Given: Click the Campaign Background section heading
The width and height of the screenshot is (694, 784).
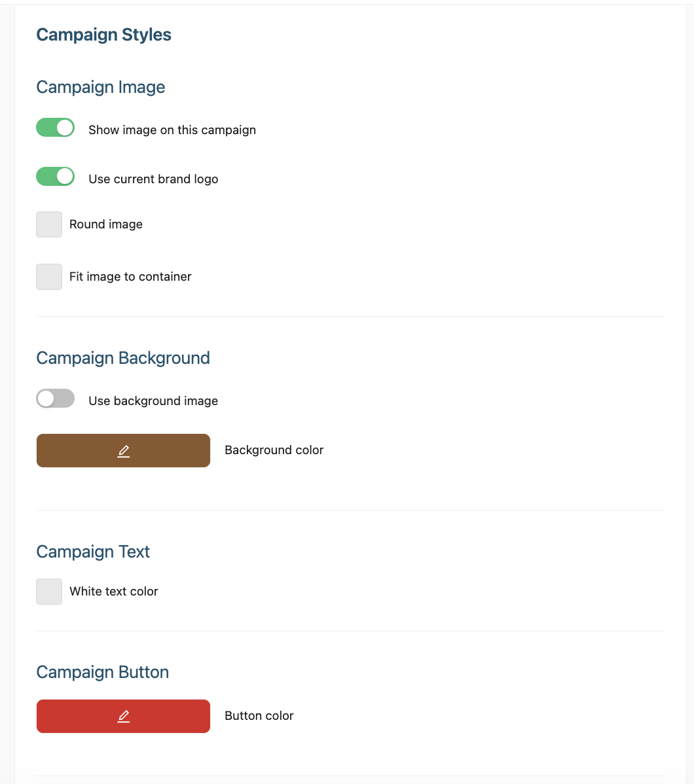Looking at the screenshot, I should pyautogui.click(x=123, y=358).
